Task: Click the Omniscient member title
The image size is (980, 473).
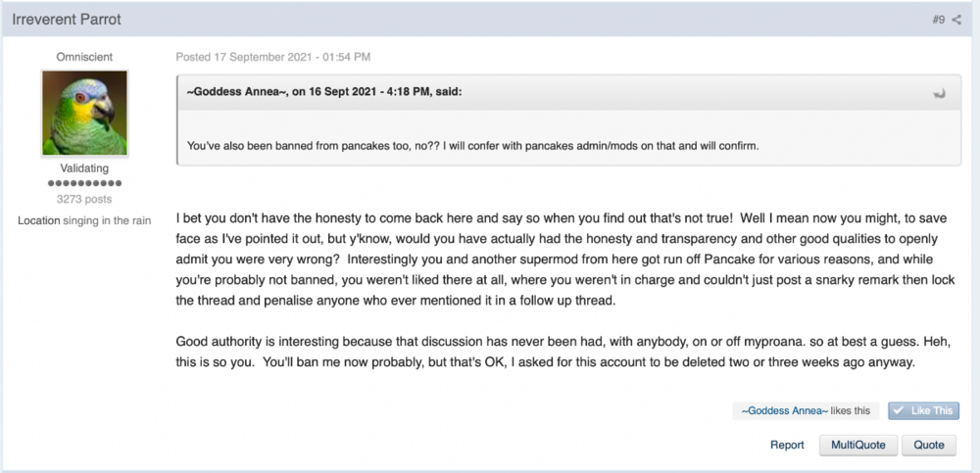Action: (84, 57)
